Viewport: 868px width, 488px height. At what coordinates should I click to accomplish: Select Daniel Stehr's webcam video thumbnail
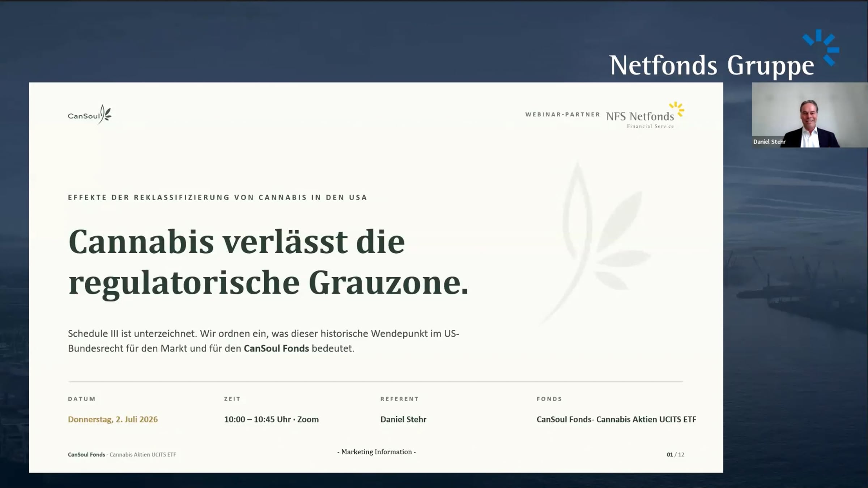click(x=810, y=115)
